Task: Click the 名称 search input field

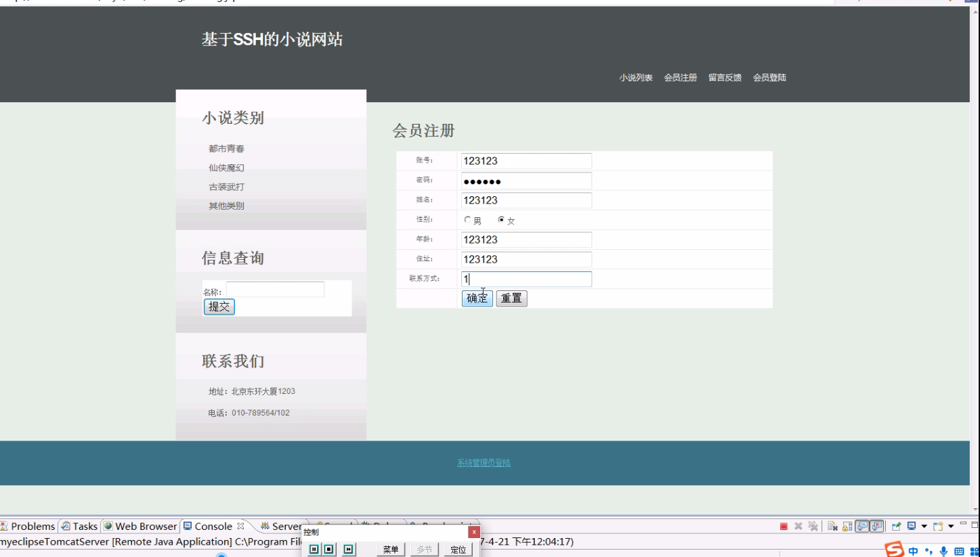Action: coord(275,290)
